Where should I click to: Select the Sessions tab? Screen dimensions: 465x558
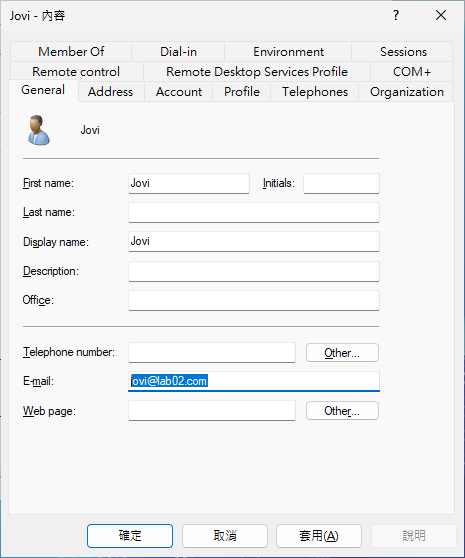pyautogui.click(x=403, y=52)
